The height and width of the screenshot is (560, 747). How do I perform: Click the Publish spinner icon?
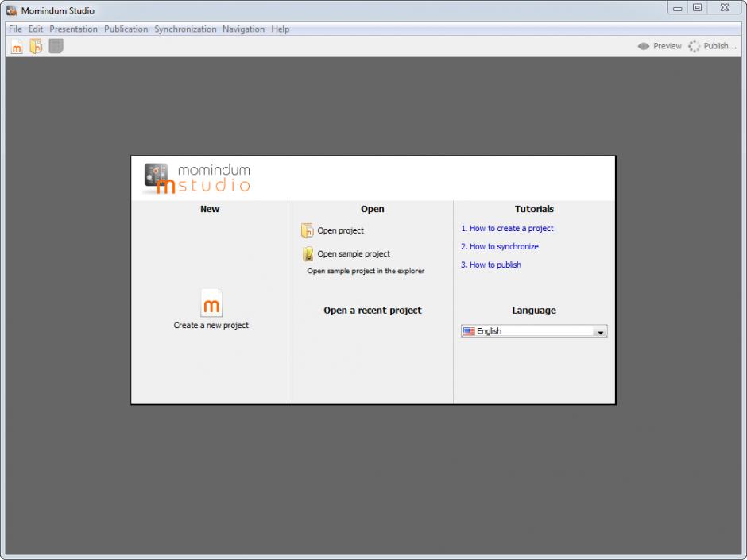tap(694, 46)
